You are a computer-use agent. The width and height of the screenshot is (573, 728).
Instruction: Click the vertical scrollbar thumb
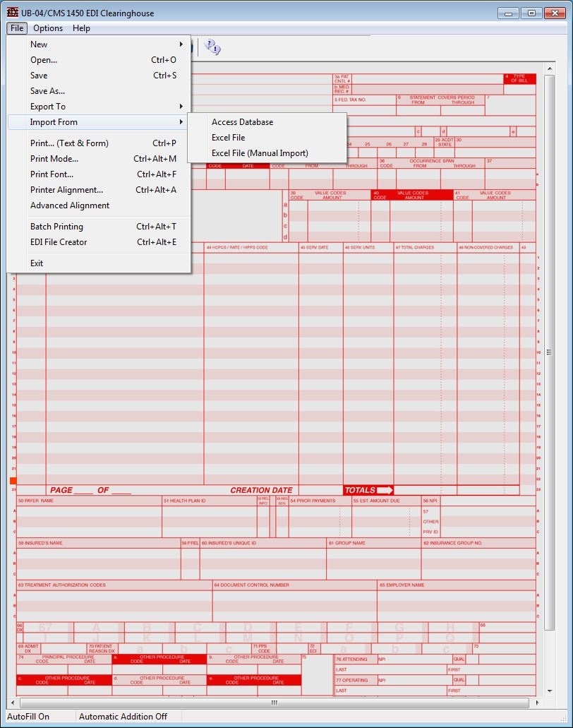tap(549, 352)
